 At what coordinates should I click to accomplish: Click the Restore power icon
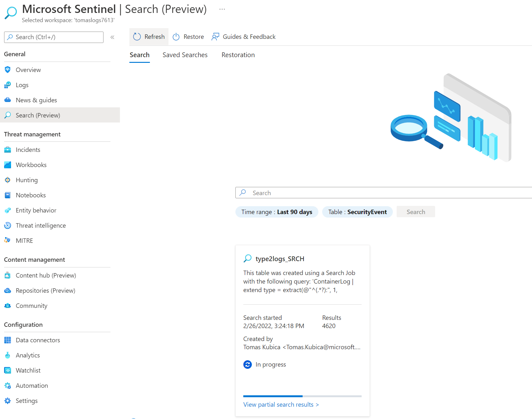point(176,37)
